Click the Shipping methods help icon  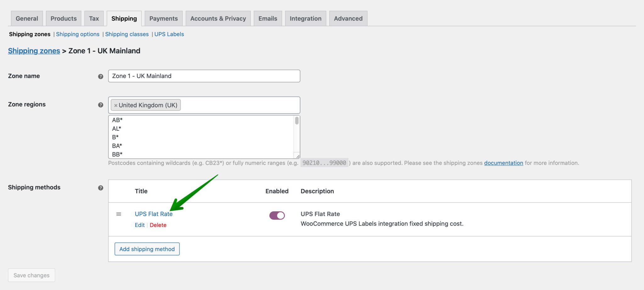pyautogui.click(x=101, y=188)
